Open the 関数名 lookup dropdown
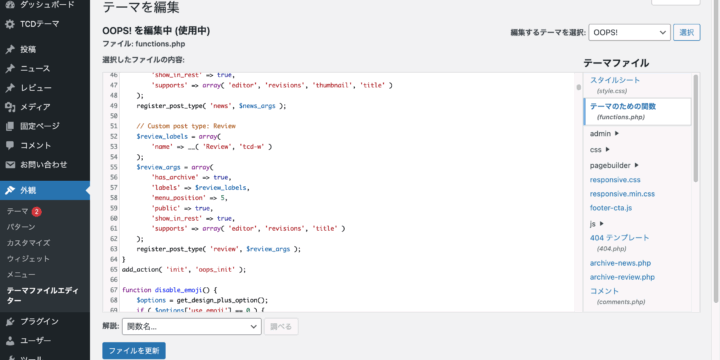The image size is (720, 360). point(191,326)
